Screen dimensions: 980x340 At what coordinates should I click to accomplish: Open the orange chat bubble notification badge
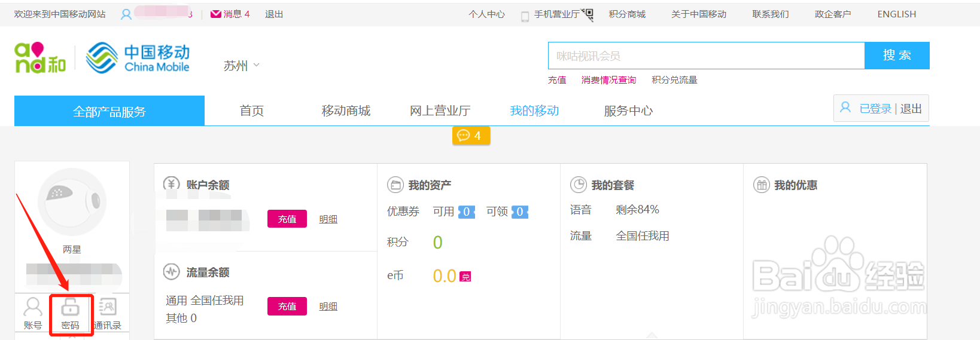[x=471, y=136]
